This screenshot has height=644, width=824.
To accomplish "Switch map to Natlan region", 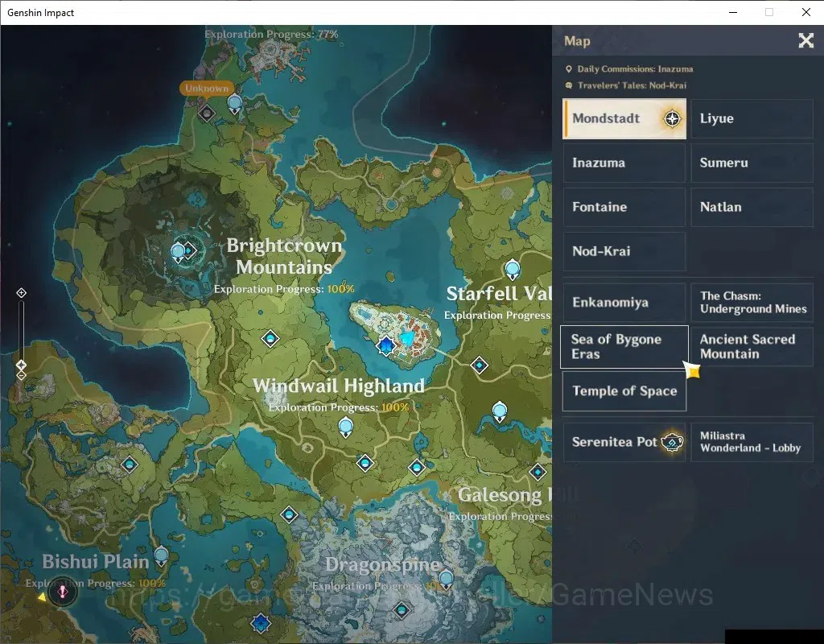I will click(x=752, y=207).
